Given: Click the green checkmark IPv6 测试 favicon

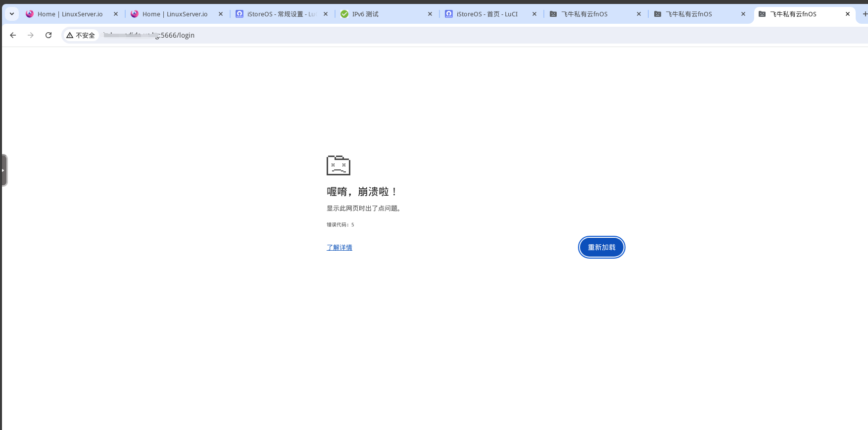Looking at the screenshot, I should pos(344,14).
